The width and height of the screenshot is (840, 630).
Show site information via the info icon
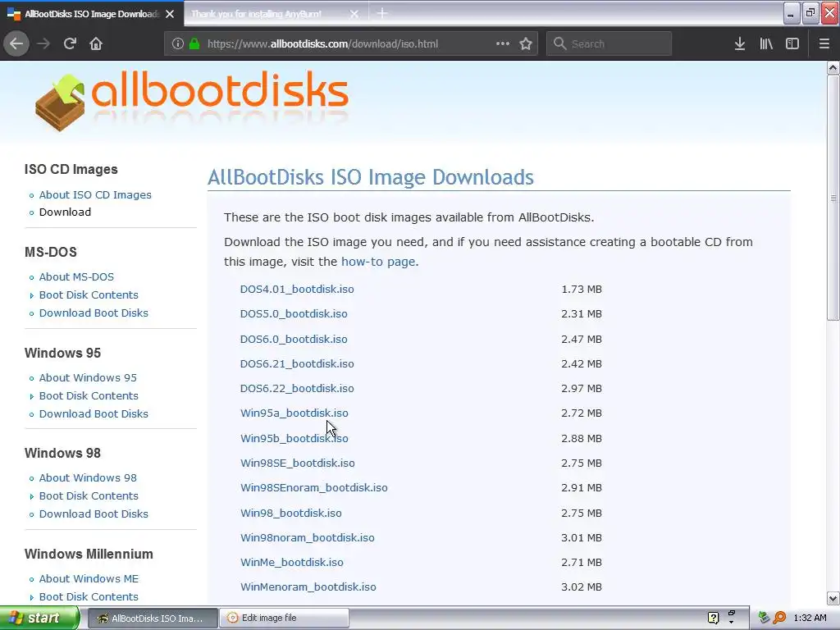tap(178, 44)
